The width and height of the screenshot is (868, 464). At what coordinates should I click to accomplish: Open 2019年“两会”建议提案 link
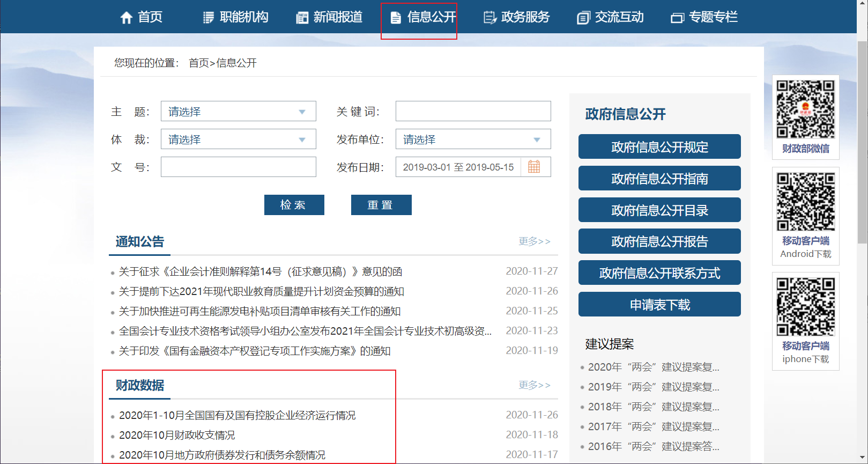(x=654, y=387)
